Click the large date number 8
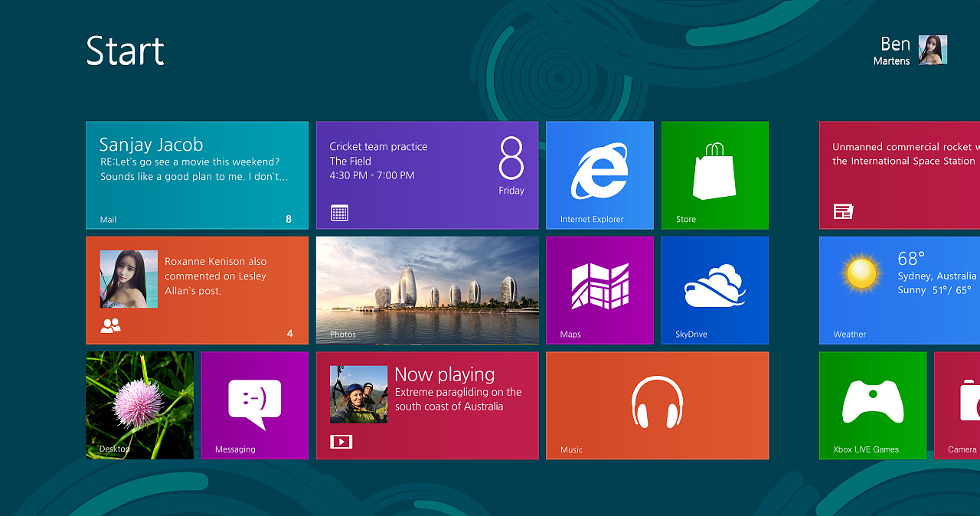The image size is (980, 516). coord(511,158)
